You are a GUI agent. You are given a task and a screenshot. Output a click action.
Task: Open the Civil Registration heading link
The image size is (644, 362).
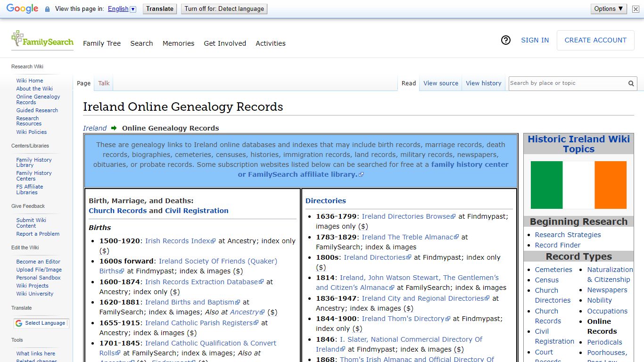point(197,211)
